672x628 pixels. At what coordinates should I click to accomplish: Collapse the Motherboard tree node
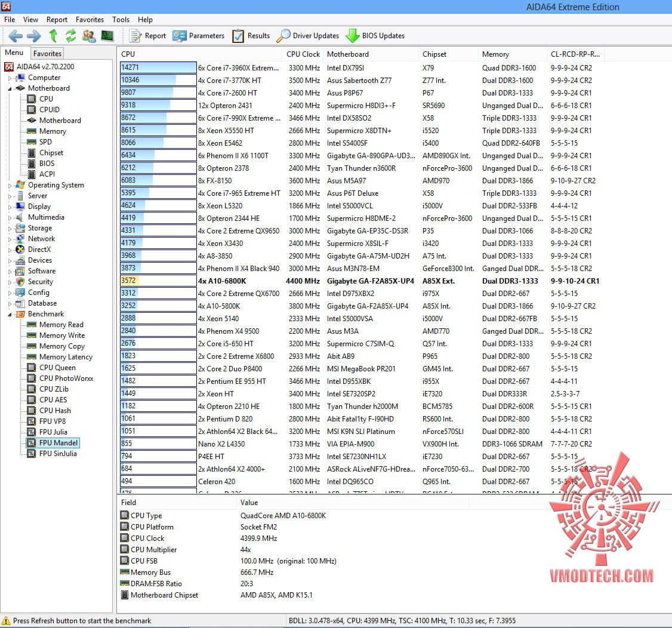[10, 89]
